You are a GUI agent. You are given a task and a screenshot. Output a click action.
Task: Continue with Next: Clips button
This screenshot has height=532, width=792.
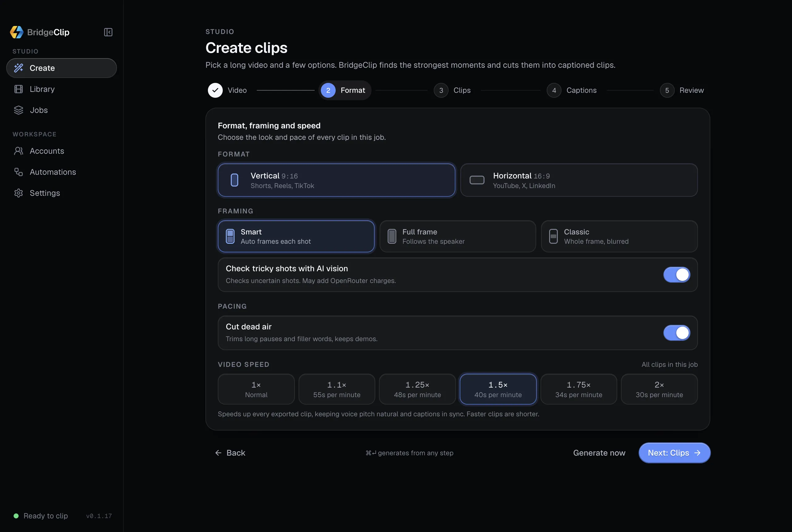coord(674,453)
